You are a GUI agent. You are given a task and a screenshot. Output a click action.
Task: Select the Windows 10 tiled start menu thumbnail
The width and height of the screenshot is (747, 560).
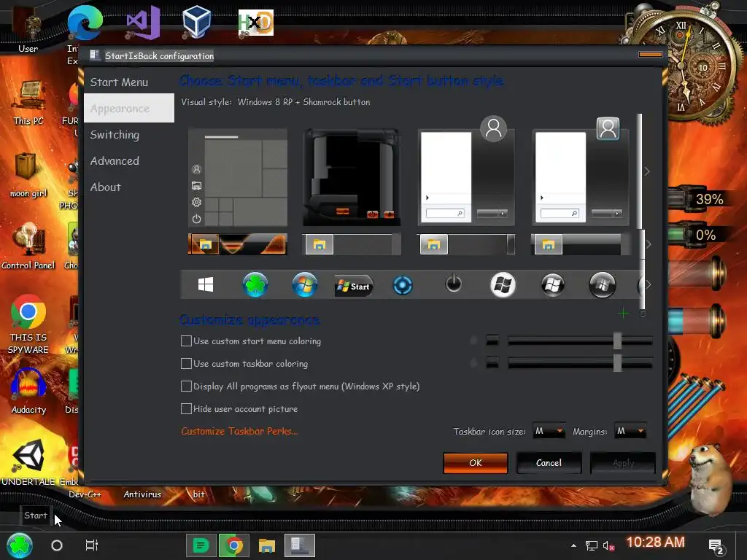point(238,177)
